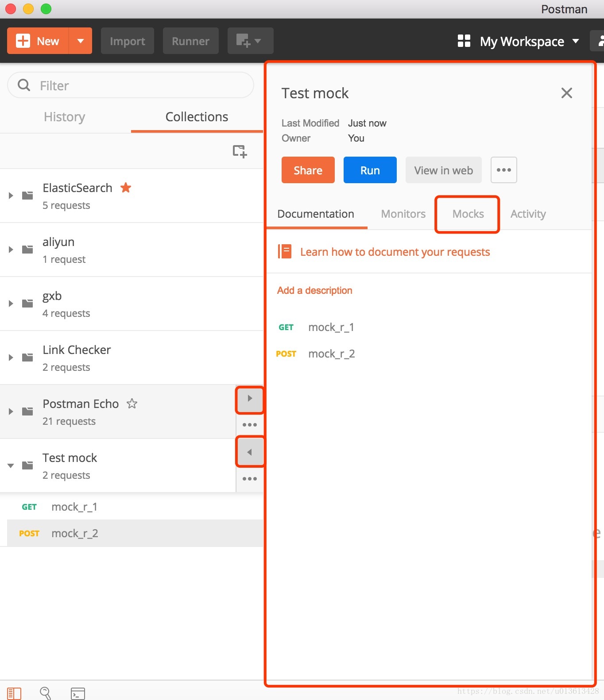Open Postman Echo more options ellipsis
This screenshot has height=700, width=604.
pyautogui.click(x=250, y=425)
